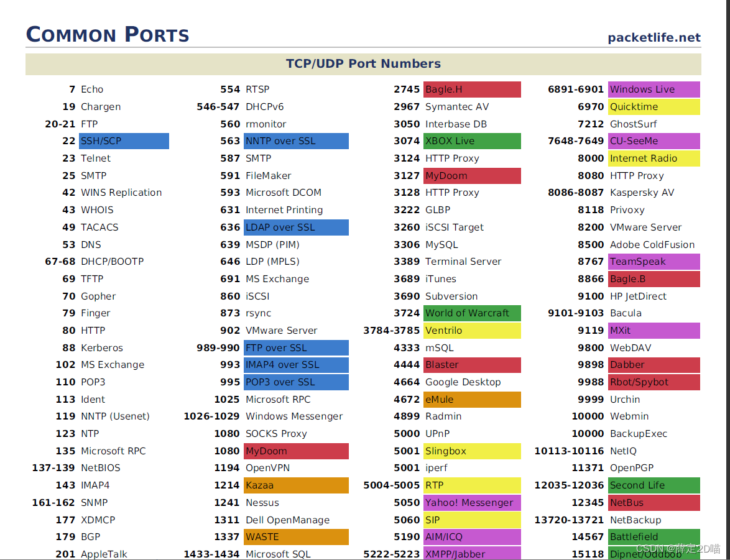Screen dimensions: 730x560
Task: Click the Yahoo! Messenger entry
Action: pyautogui.click(x=472, y=503)
